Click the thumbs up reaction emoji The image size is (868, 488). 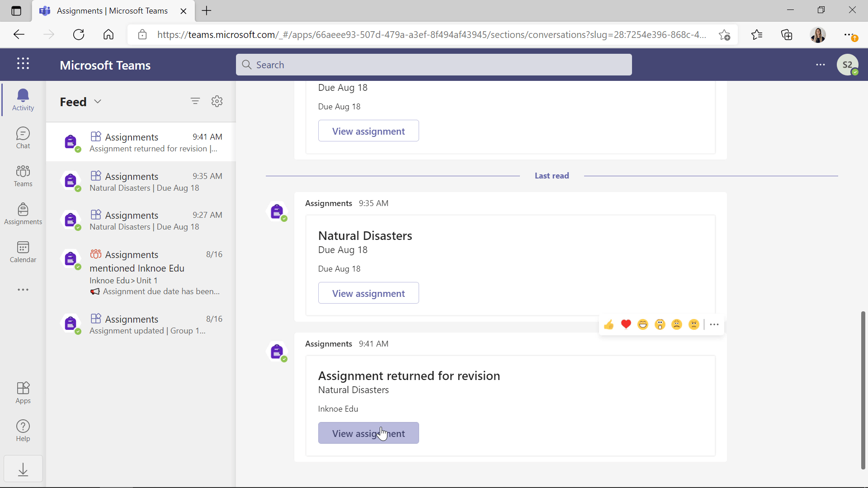coord(608,324)
